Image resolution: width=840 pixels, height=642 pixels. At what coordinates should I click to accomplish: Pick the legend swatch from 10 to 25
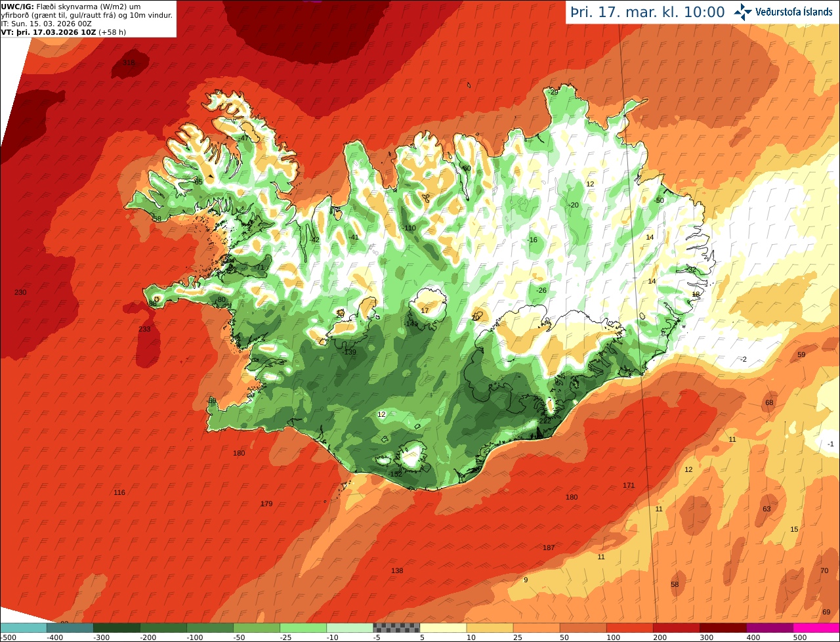pyautogui.click(x=490, y=628)
